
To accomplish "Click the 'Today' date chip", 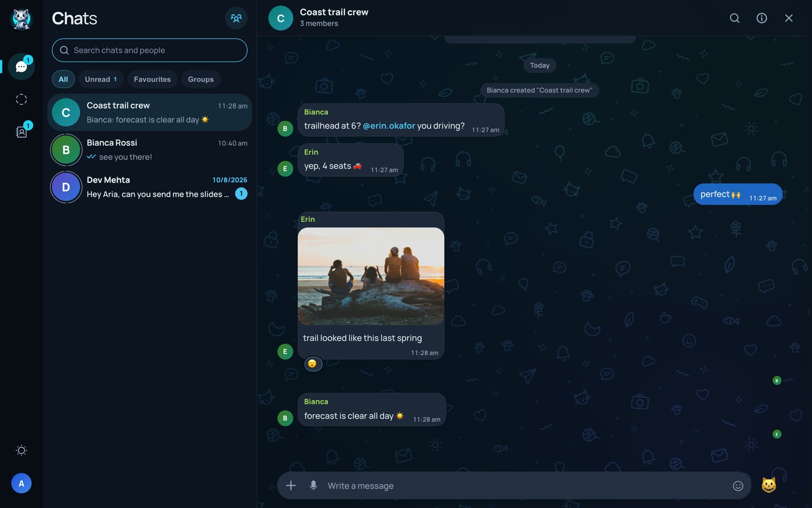I will coord(539,66).
